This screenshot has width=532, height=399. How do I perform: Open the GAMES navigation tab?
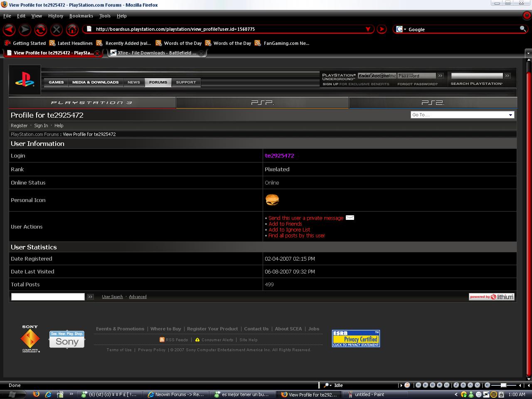(x=56, y=82)
